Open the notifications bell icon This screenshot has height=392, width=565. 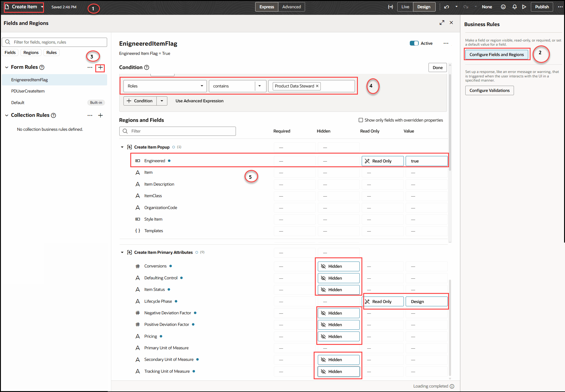(515, 7)
